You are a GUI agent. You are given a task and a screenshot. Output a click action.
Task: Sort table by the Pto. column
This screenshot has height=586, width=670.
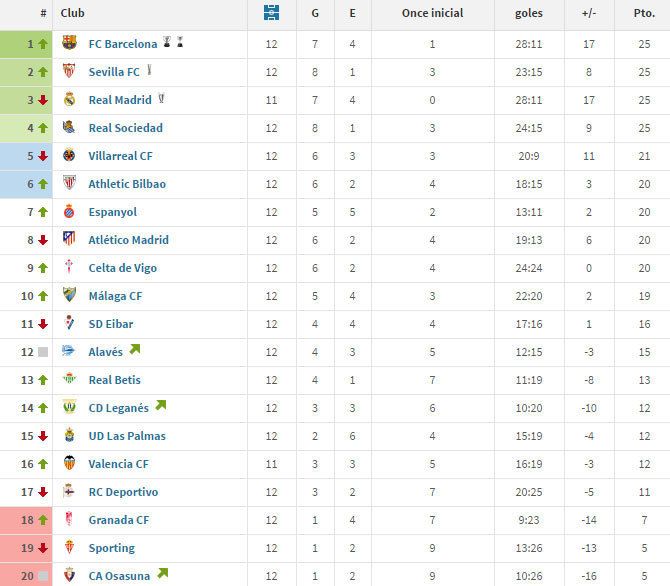tap(645, 14)
